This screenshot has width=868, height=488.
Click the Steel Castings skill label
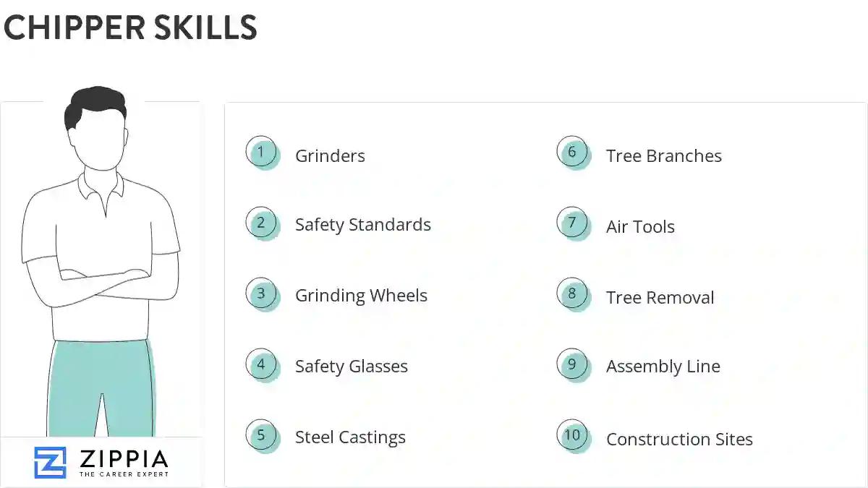(x=350, y=437)
